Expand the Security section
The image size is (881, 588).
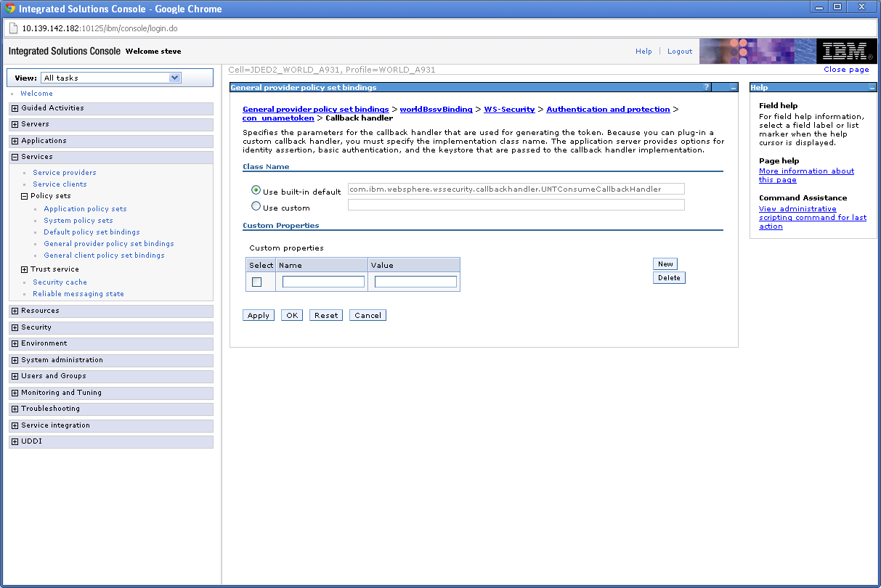(15, 327)
